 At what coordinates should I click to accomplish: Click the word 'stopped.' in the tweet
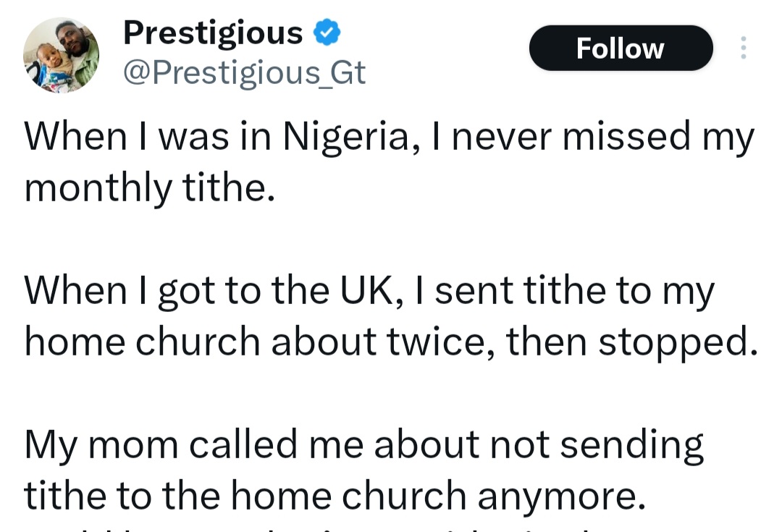click(x=678, y=342)
